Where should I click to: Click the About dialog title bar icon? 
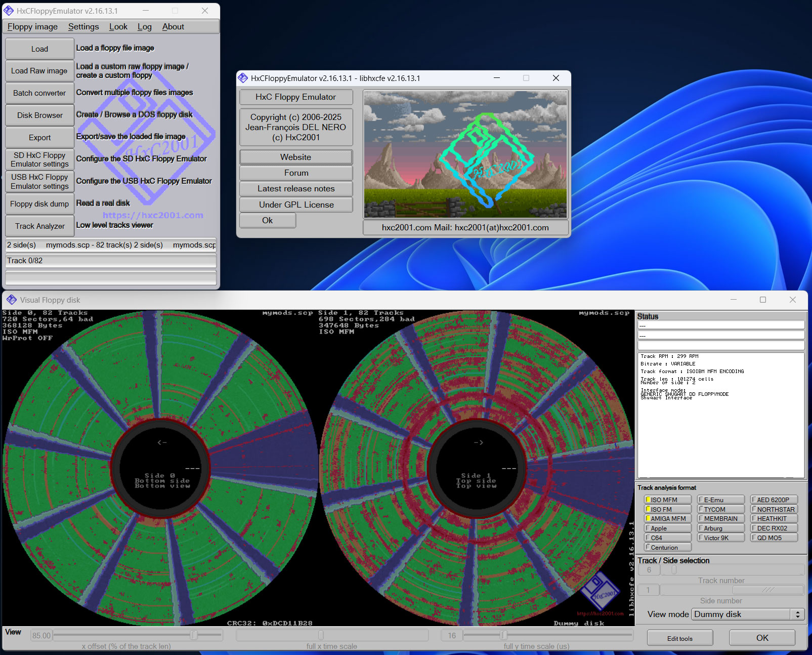[243, 78]
